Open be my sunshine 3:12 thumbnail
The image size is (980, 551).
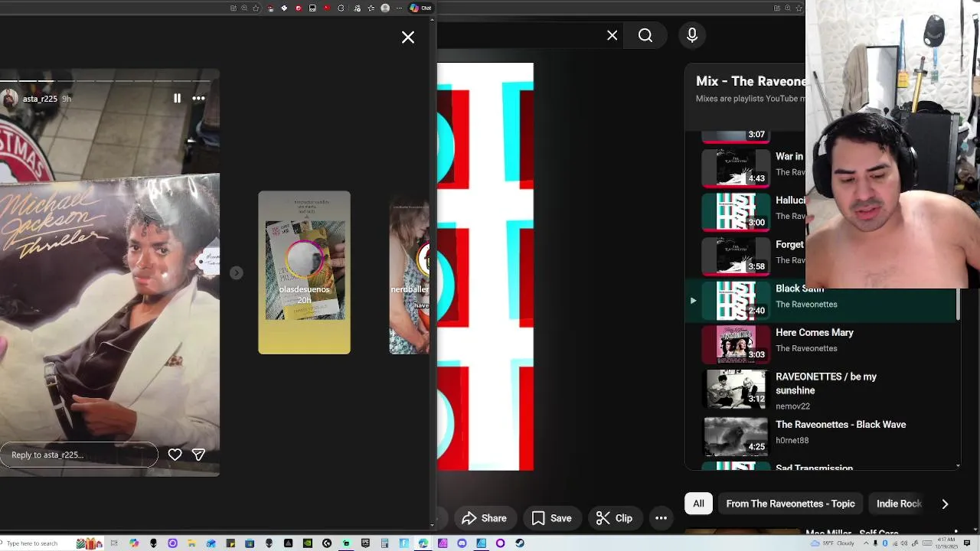(x=735, y=388)
